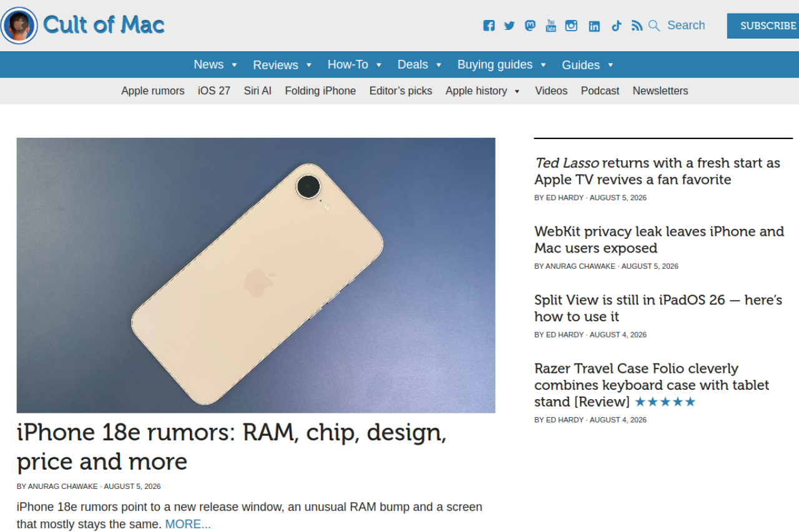Read the Ted Lasso returns article

[x=657, y=172]
